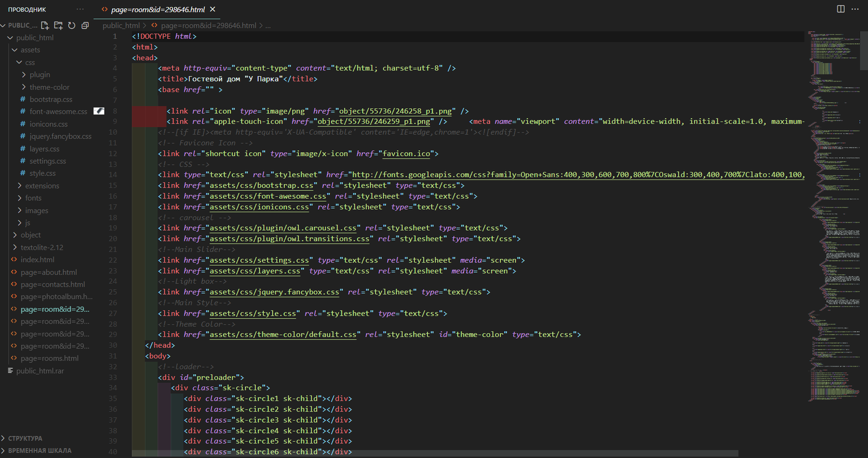
Task: Open index.html in the Explorer
Action: pyautogui.click(x=37, y=260)
